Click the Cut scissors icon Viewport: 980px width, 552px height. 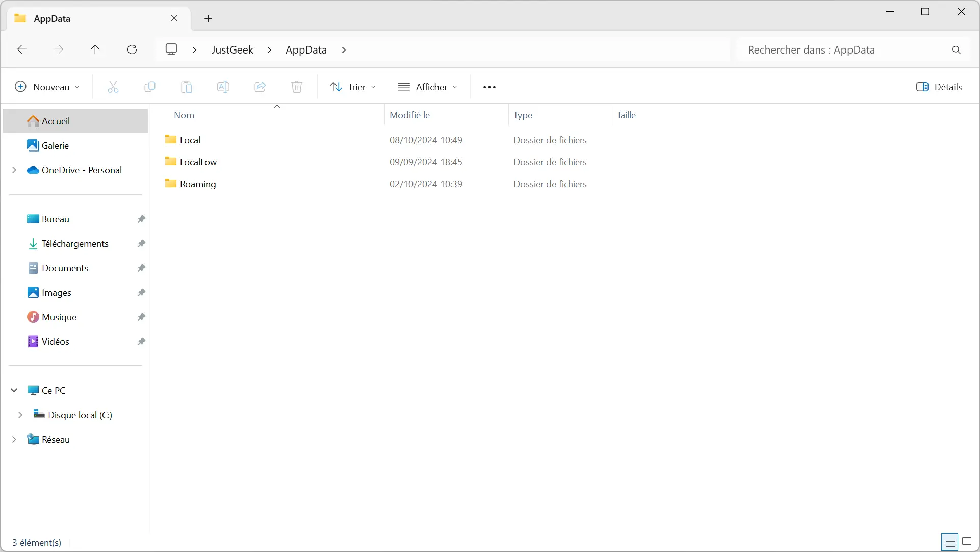pyautogui.click(x=113, y=87)
